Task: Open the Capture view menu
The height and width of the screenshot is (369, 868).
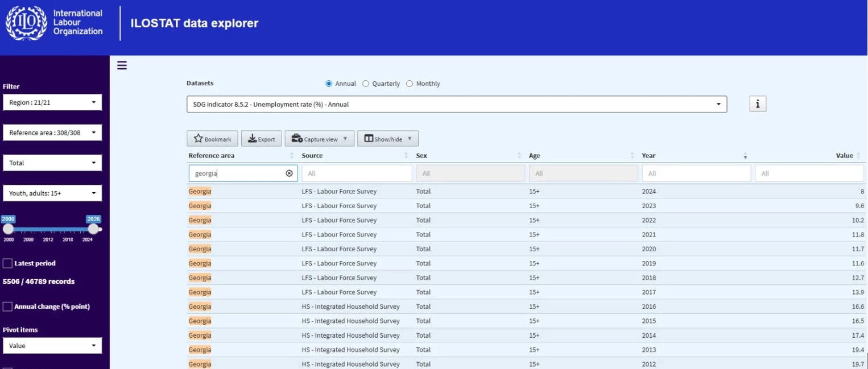Action: [319, 139]
